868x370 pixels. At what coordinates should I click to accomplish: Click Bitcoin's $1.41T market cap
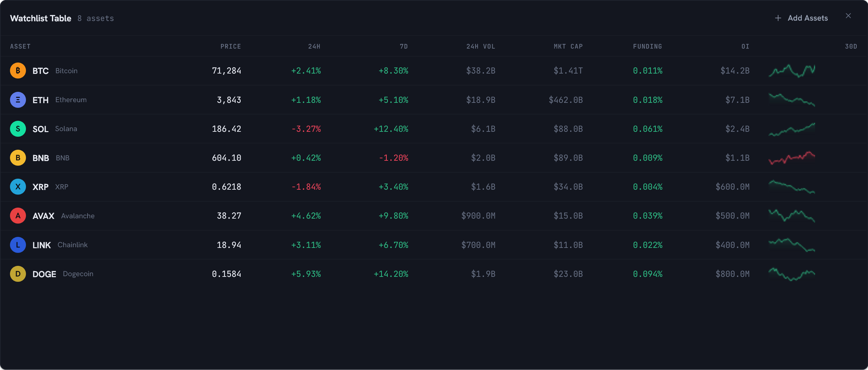[568, 71]
